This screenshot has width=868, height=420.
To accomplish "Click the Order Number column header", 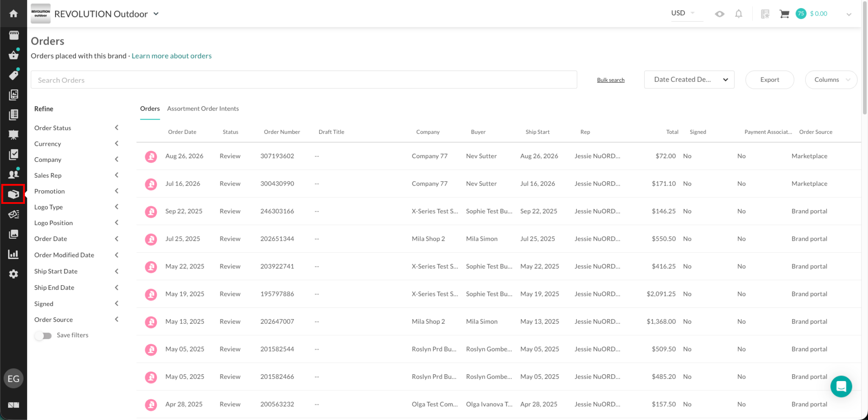I will pyautogui.click(x=282, y=132).
